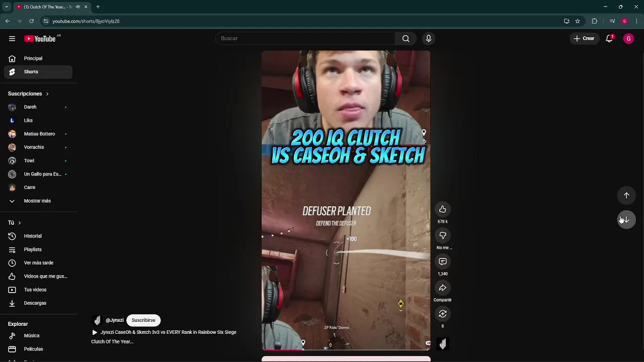Viewport: 644px width, 362px height.
Task: Open the Carre channel
Action: click(38, 188)
